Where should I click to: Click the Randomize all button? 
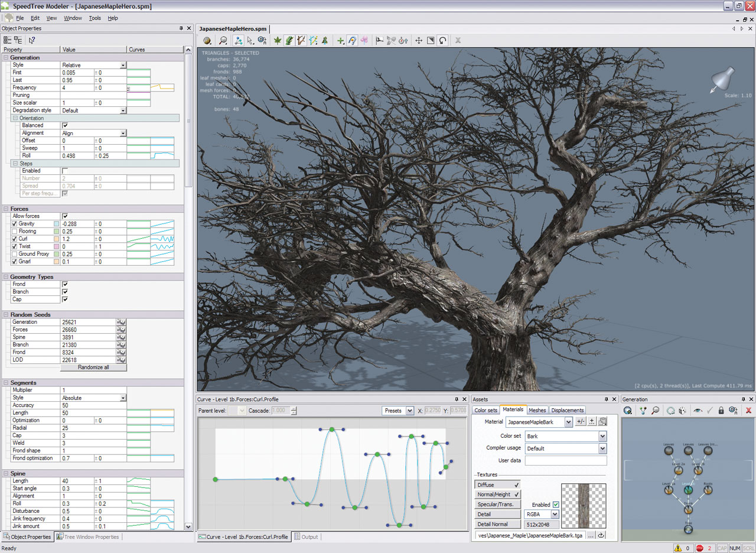(x=93, y=367)
